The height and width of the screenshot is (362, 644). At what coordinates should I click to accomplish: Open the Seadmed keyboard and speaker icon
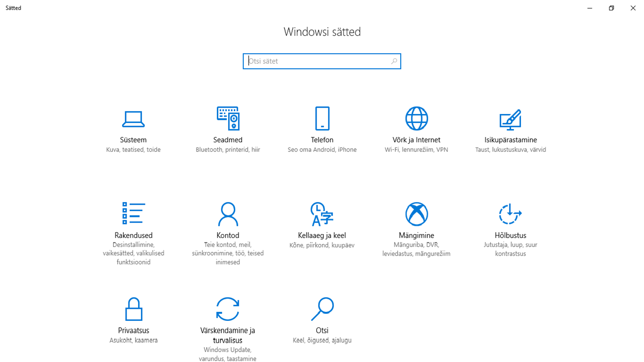[228, 118]
